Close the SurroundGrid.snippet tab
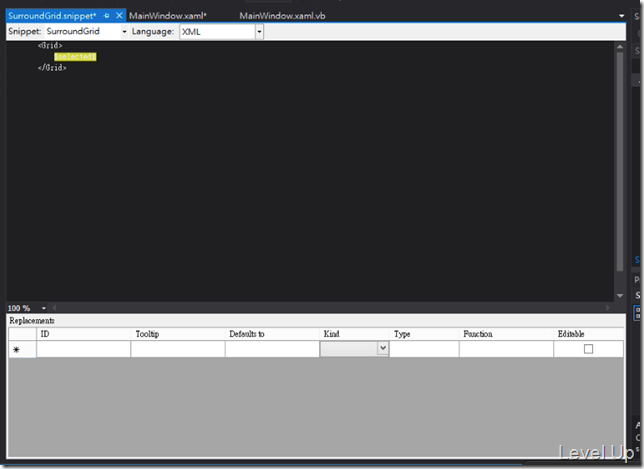644x469 pixels. pyautogui.click(x=119, y=16)
